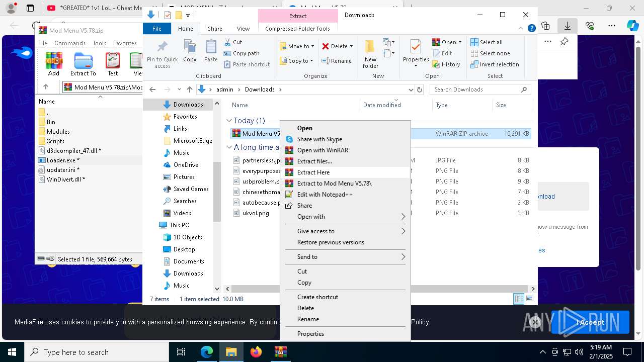This screenshot has width=644, height=362.
Task: Open WinRAR Favorites menu
Action: click(125, 43)
